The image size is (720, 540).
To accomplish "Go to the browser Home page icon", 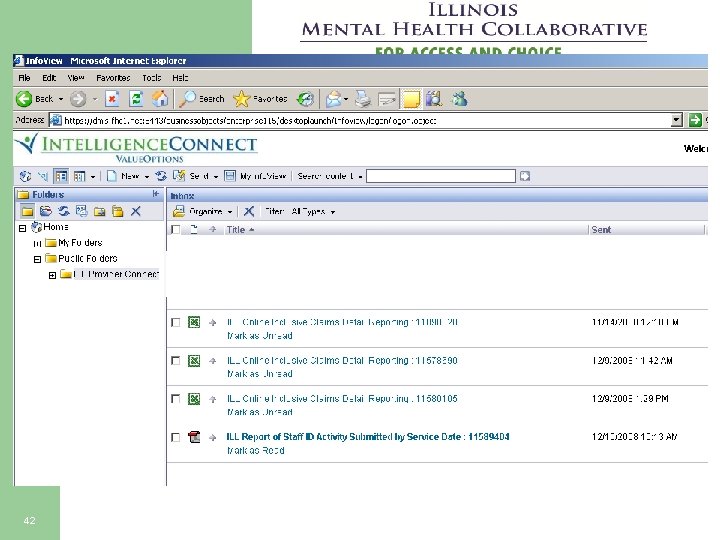I will 160,99.
